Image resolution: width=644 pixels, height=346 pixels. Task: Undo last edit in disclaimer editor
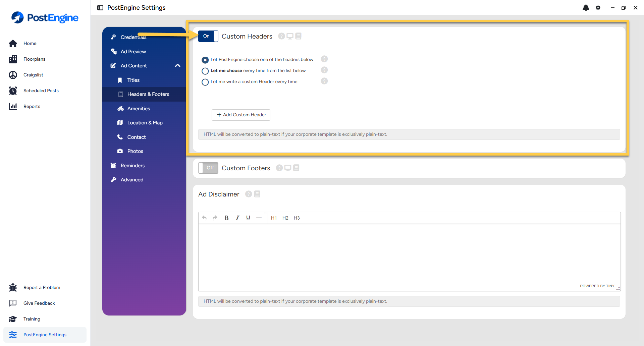tap(204, 218)
